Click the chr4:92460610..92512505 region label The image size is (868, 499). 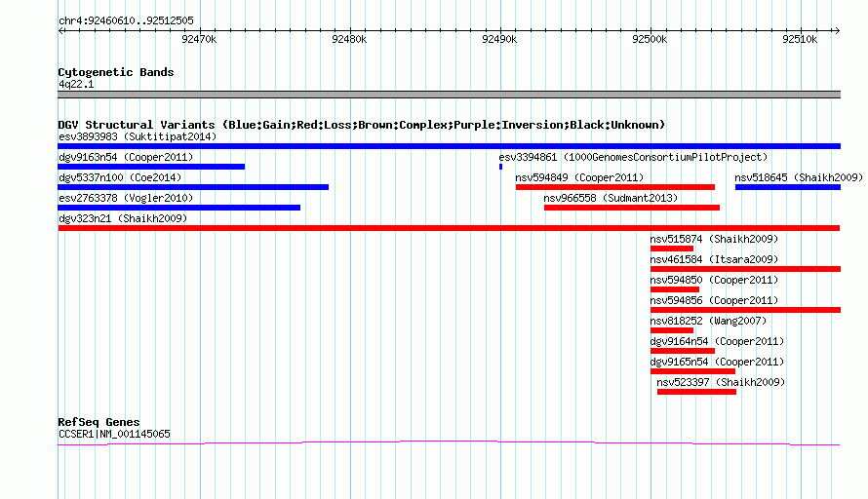click(126, 20)
